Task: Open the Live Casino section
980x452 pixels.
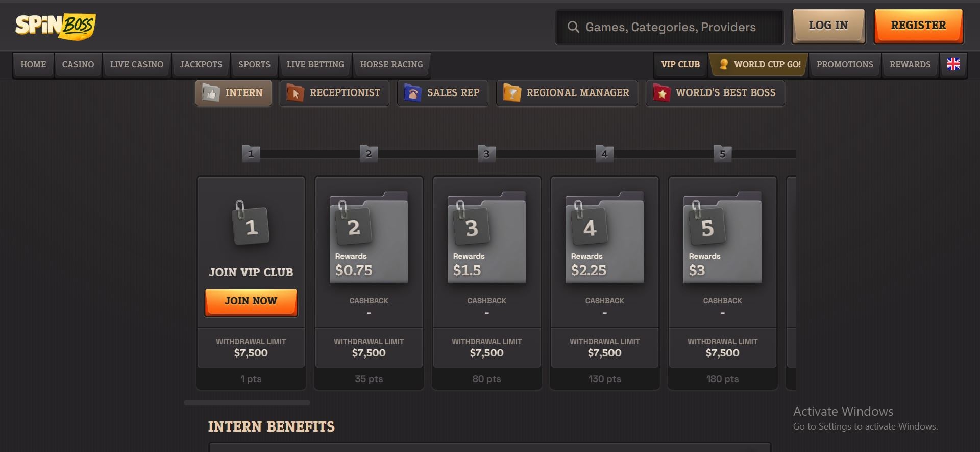Action: pos(137,65)
